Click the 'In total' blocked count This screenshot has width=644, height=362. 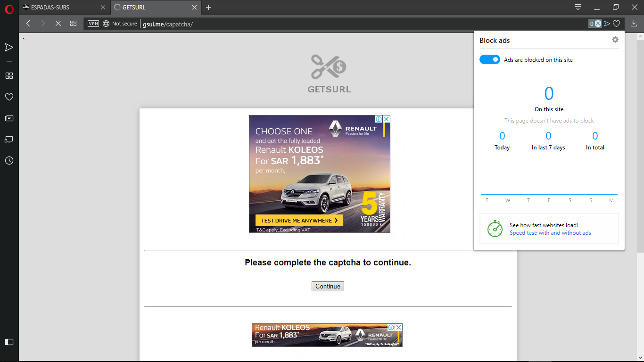(595, 136)
